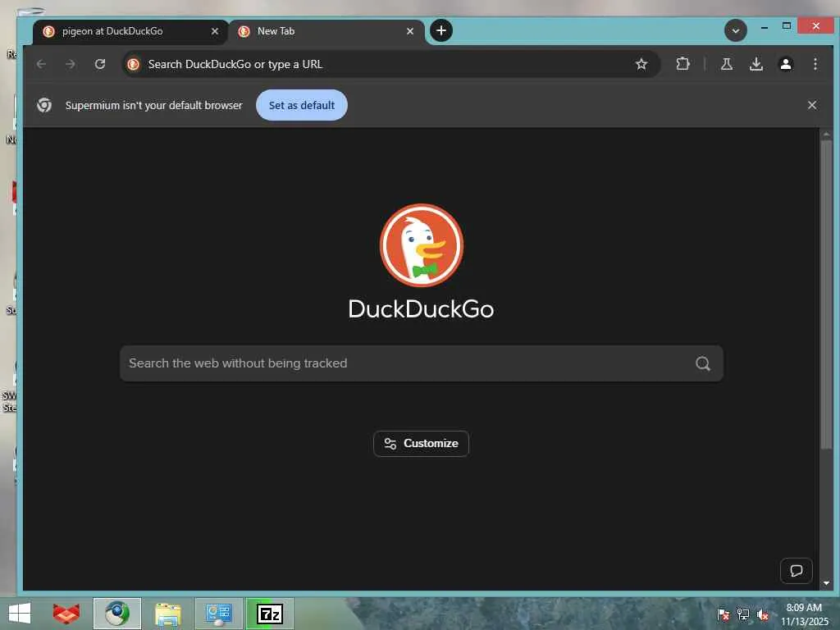Open File Explorer from taskbar
The image size is (840, 630).
click(x=167, y=614)
